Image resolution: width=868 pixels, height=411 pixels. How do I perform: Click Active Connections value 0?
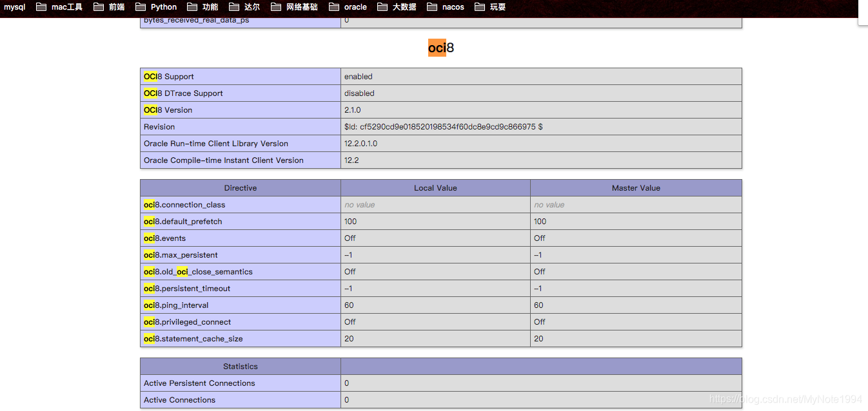pyautogui.click(x=347, y=400)
